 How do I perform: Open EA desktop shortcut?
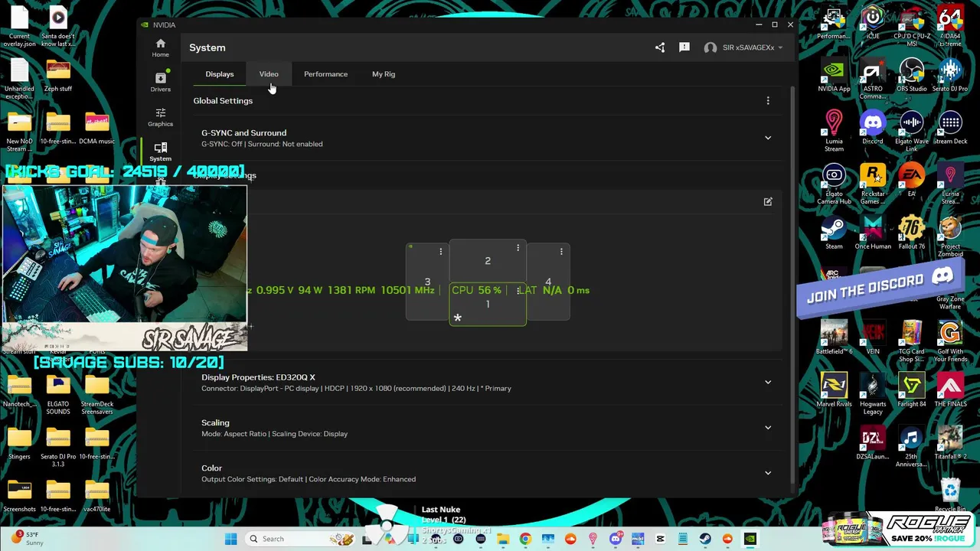pyautogui.click(x=911, y=181)
